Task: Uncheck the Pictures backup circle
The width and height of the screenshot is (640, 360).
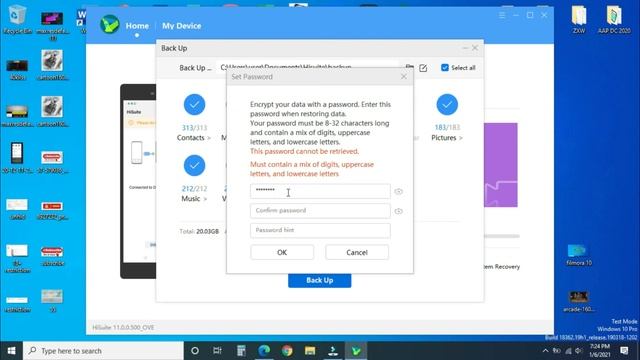Action: click(447, 104)
